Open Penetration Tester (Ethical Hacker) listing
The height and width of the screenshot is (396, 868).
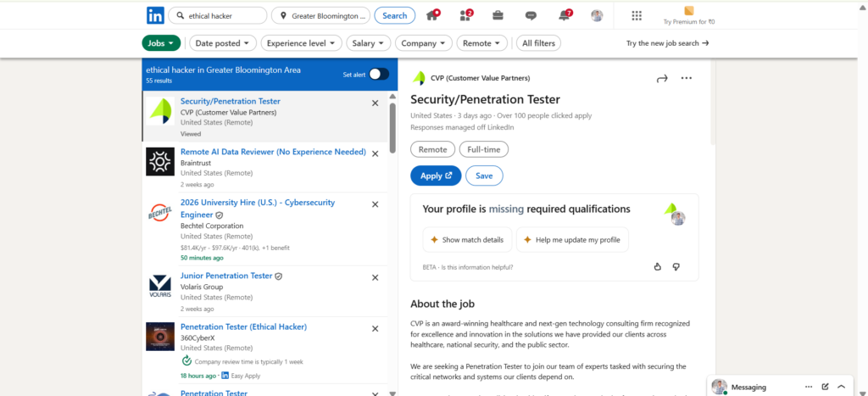(x=243, y=326)
